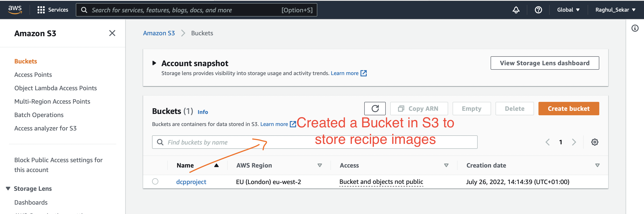Collapse the Storage Lens section
644x214 pixels.
(x=8, y=189)
